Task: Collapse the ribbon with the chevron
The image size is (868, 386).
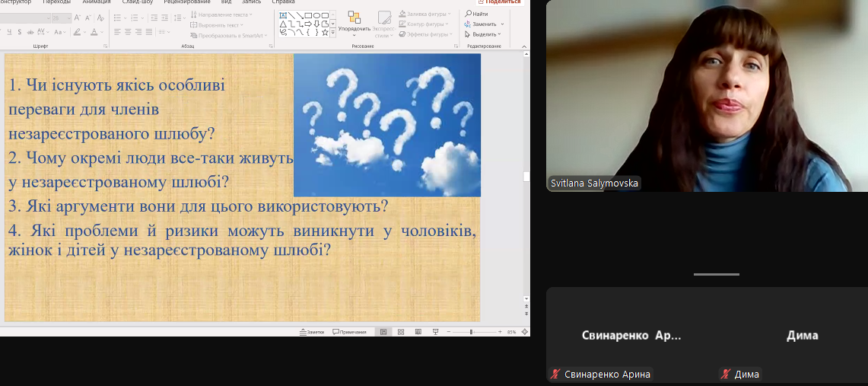Action: click(x=524, y=46)
